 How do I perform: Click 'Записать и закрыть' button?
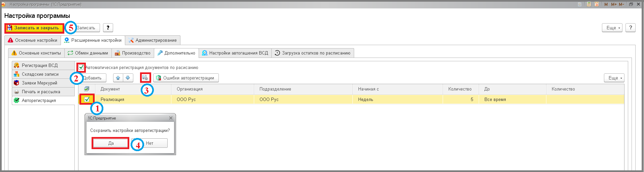click(34, 28)
